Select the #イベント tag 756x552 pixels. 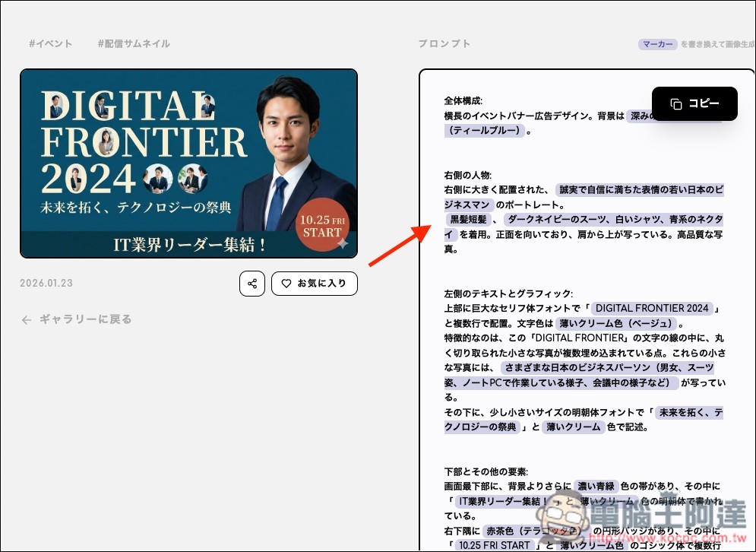point(50,43)
